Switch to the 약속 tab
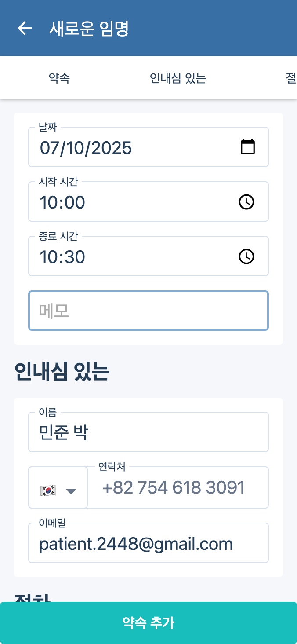Screen dimensions: 297x644 click(x=59, y=78)
